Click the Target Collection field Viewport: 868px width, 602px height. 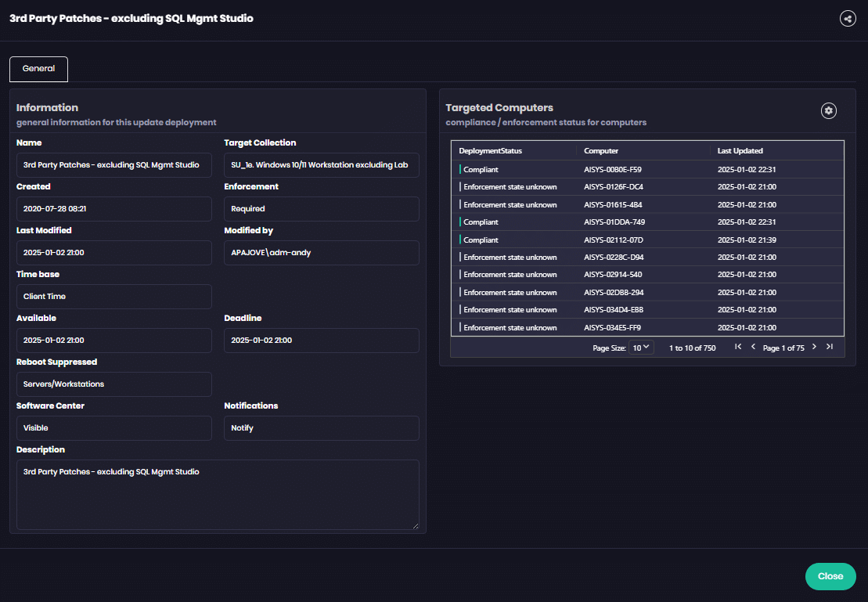321,165
